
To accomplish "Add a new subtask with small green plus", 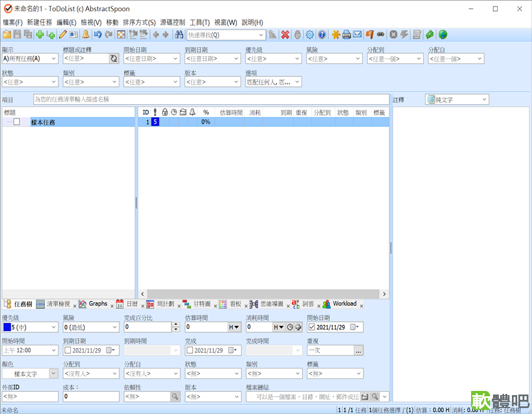I will coord(51,35).
